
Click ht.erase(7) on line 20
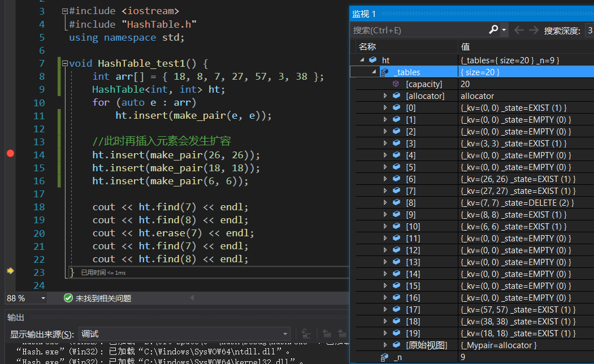pyautogui.click(x=170, y=233)
